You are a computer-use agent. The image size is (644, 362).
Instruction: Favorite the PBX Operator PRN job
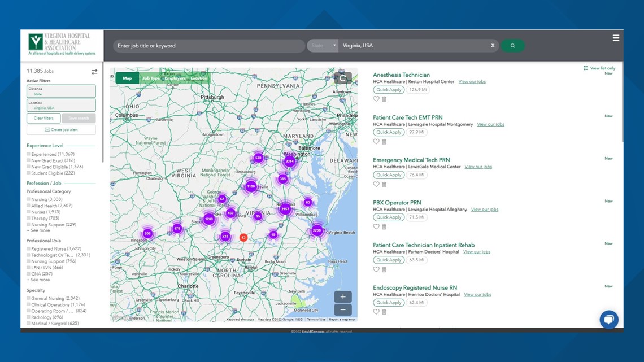tap(376, 226)
